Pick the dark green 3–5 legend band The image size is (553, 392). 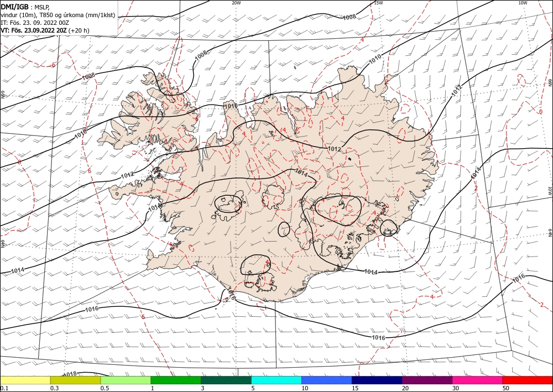coord(226,380)
